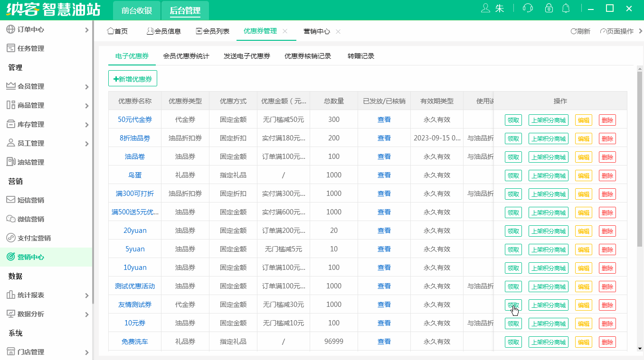Select the 任务管理 sidebar icon
This screenshot has width=644, height=360.
coord(10,48)
